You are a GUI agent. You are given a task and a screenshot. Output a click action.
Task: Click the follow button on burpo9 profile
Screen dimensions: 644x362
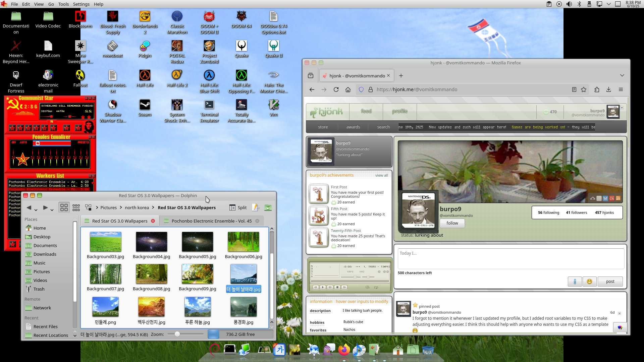452,223
